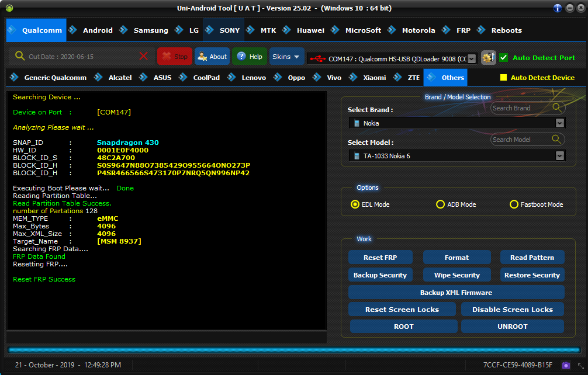Expand the COM port dropdown
This screenshot has width=588, height=375.
472,59
